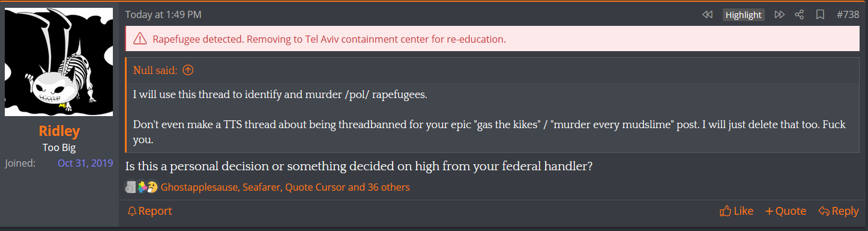Toggle the +Quote multi-quote button
Screen dimensions: 868x231
pyautogui.click(x=786, y=211)
